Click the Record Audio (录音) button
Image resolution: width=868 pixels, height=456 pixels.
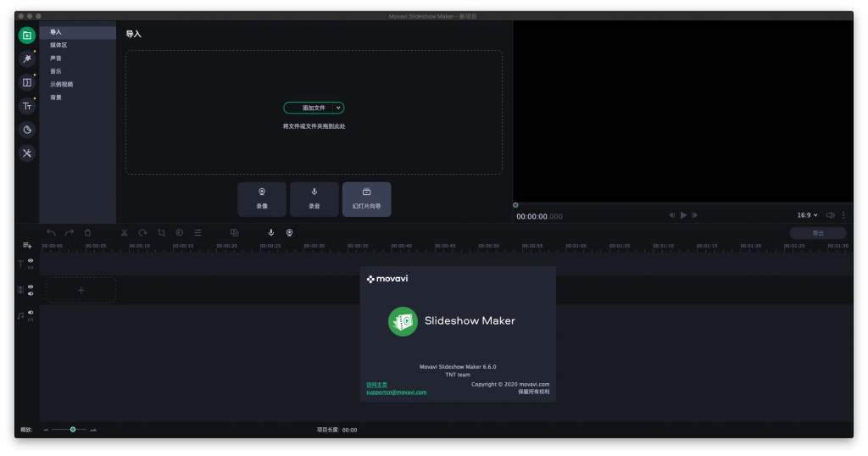click(x=314, y=199)
